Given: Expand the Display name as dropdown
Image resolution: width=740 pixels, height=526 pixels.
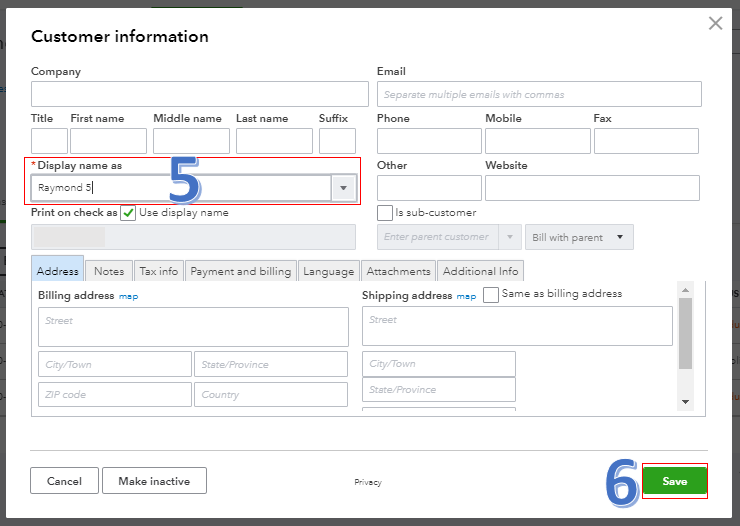Looking at the screenshot, I should tap(344, 188).
